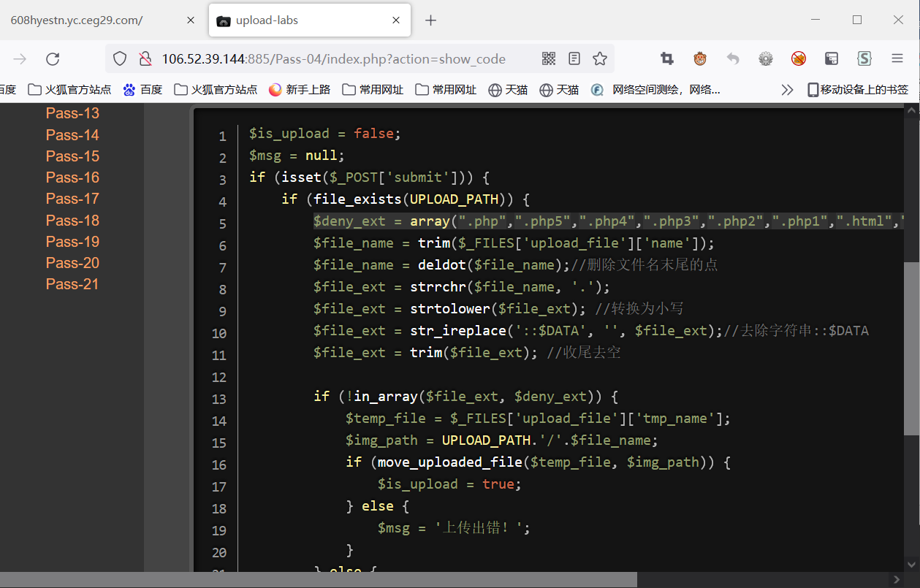Reload the current page

[53, 59]
